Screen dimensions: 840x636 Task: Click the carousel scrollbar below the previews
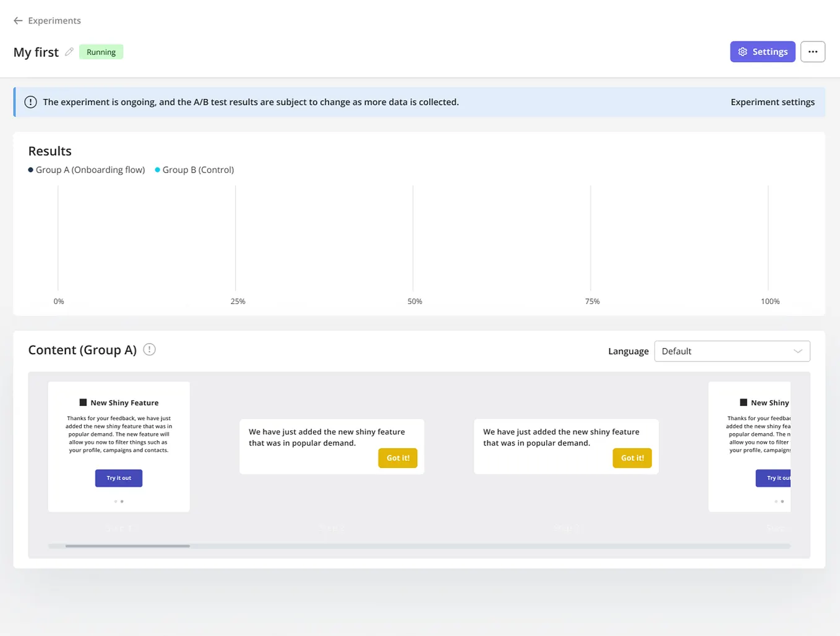127,546
